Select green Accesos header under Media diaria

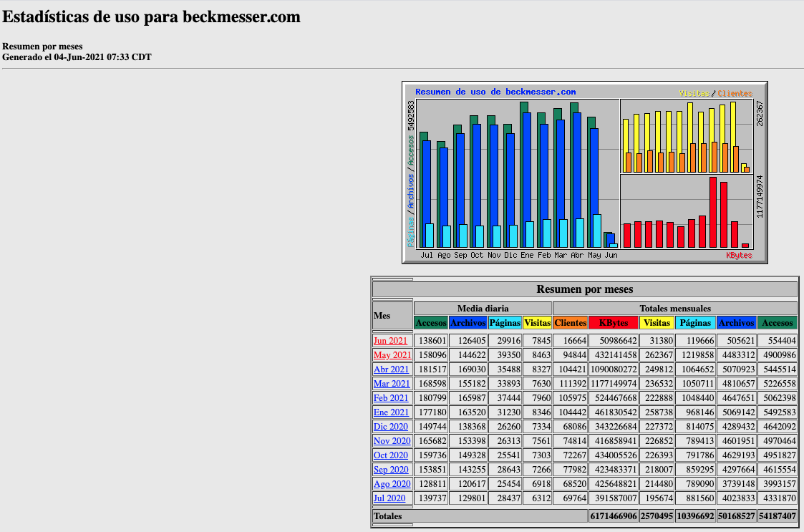tap(431, 323)
